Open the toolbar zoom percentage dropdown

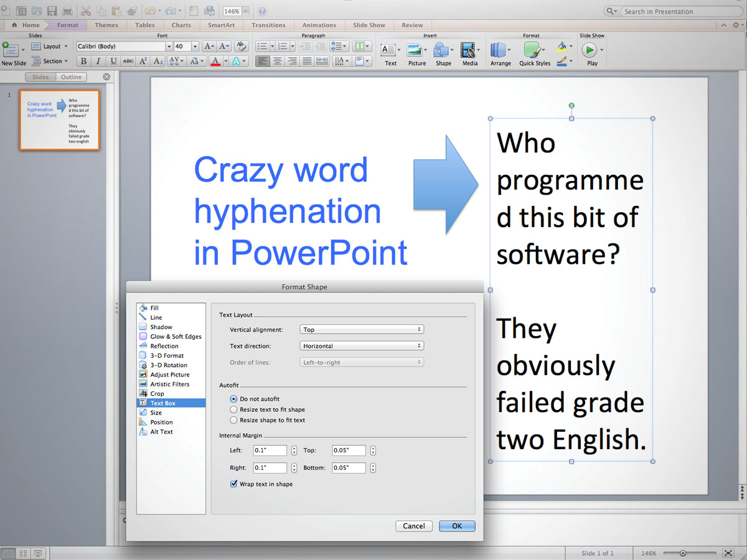pos(247,11)
